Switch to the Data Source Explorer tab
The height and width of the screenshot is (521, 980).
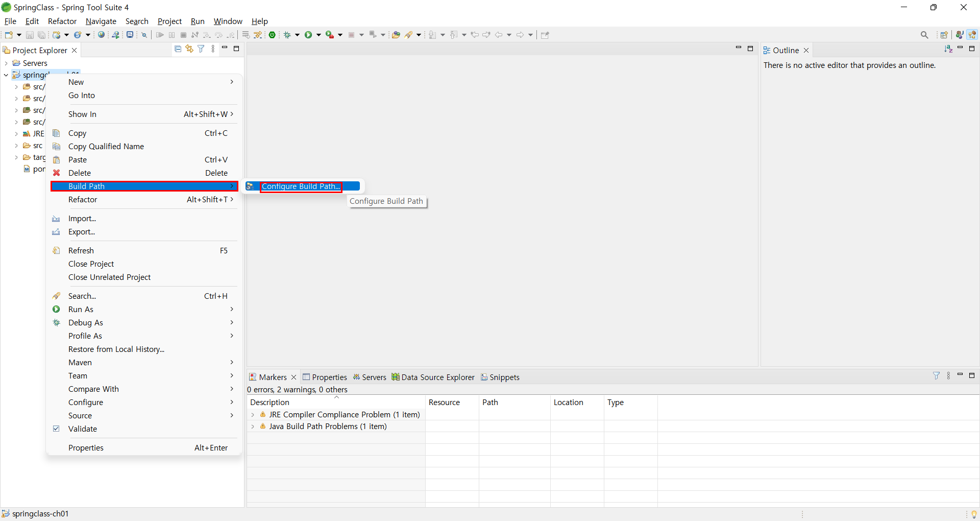(433, 377)
